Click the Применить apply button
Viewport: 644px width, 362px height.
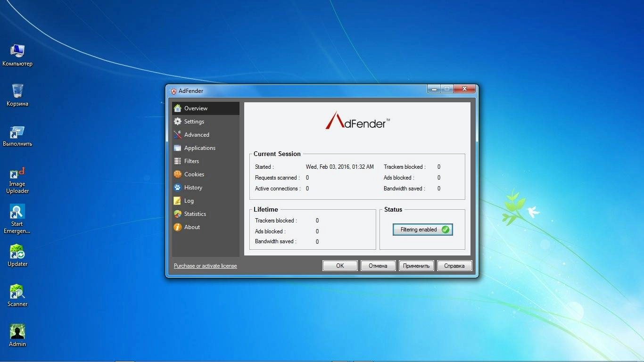[416, 266]
